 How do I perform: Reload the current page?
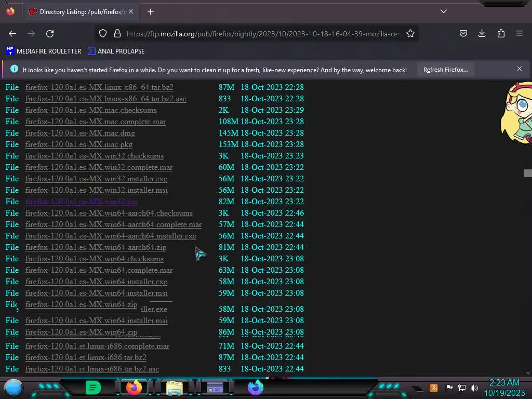(50, 34)
